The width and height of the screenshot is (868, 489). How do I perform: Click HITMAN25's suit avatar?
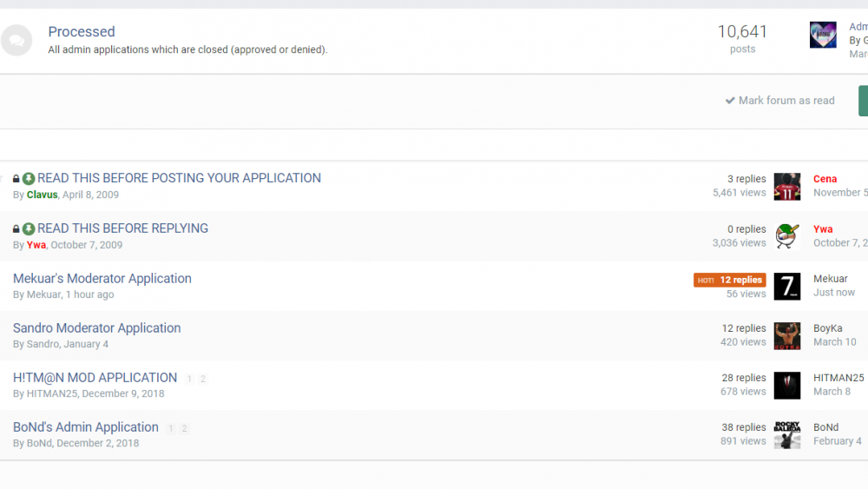point(786,385)
